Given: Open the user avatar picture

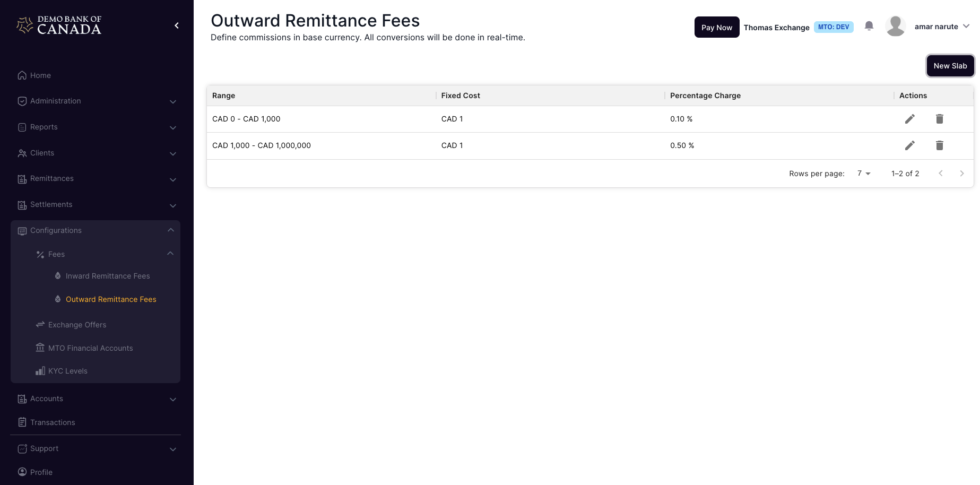Looking at the screenshot, I should pyautogui.click(x=895, y=26).
